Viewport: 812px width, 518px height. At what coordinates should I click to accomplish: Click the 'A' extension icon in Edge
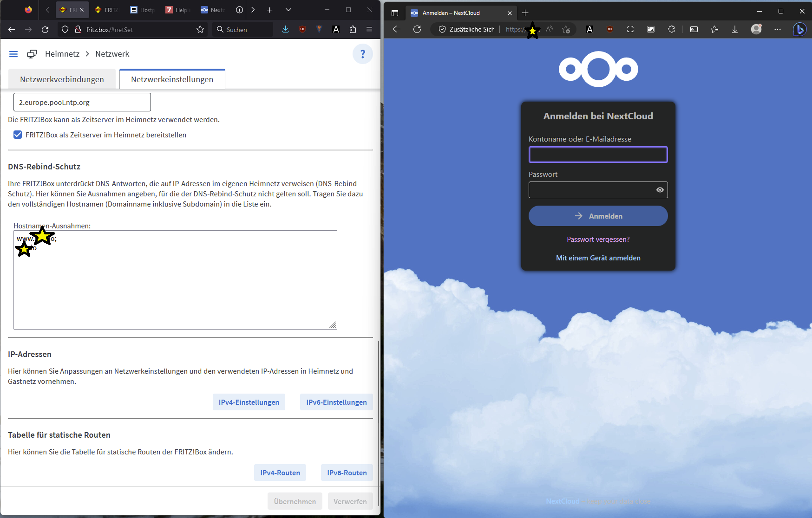click(x=589, y=29)
